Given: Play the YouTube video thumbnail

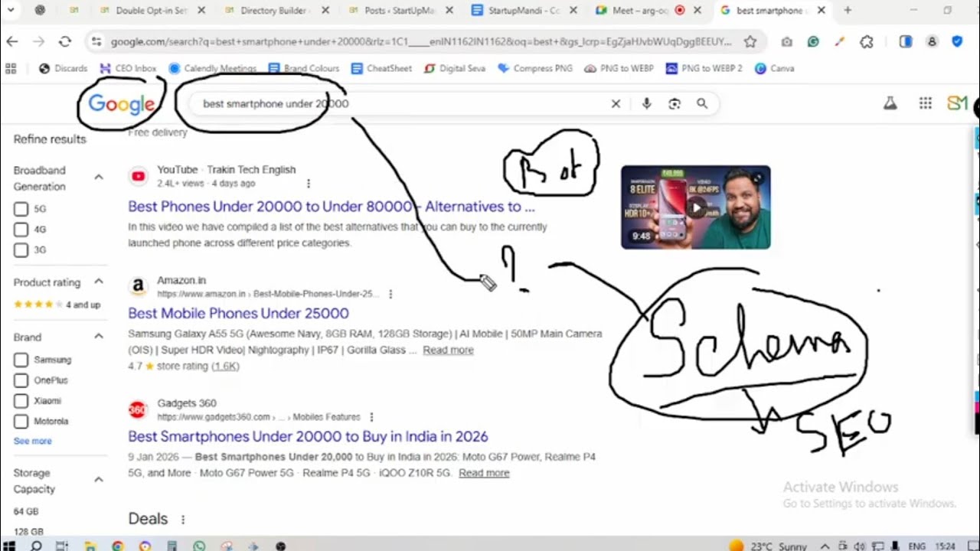Looking at the screenshot, I should [x=695, y=207].
